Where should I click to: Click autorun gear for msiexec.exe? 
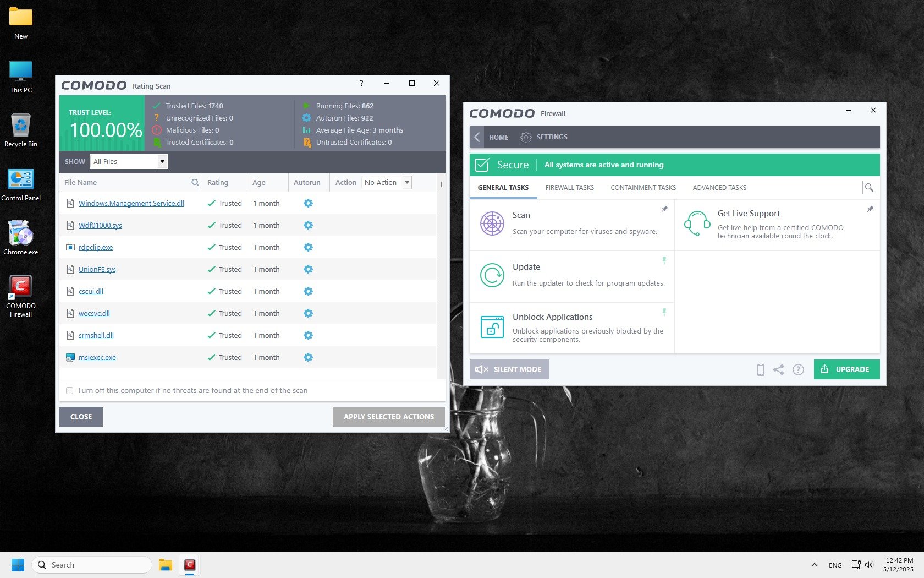[308, 357]
